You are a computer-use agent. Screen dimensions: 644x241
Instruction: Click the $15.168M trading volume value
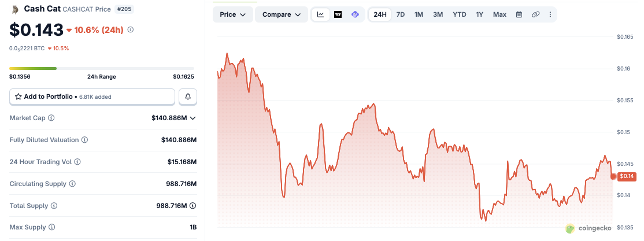182,162
